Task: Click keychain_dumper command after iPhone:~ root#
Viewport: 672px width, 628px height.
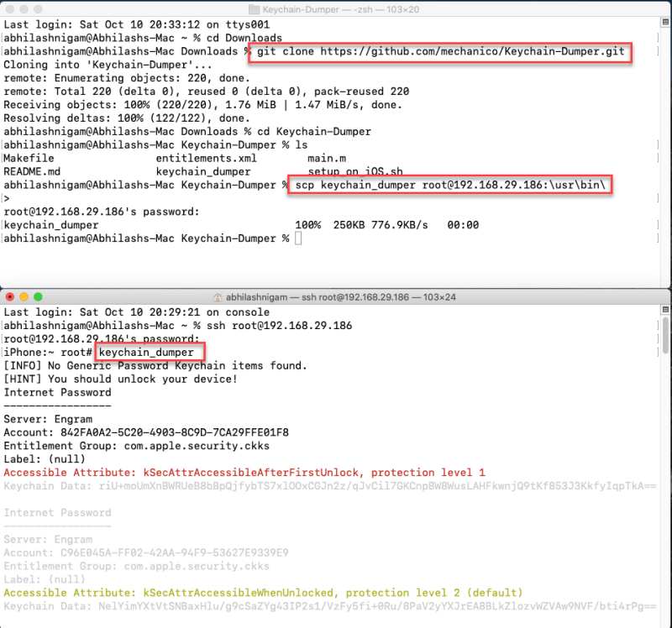Action: coord(146,352)
